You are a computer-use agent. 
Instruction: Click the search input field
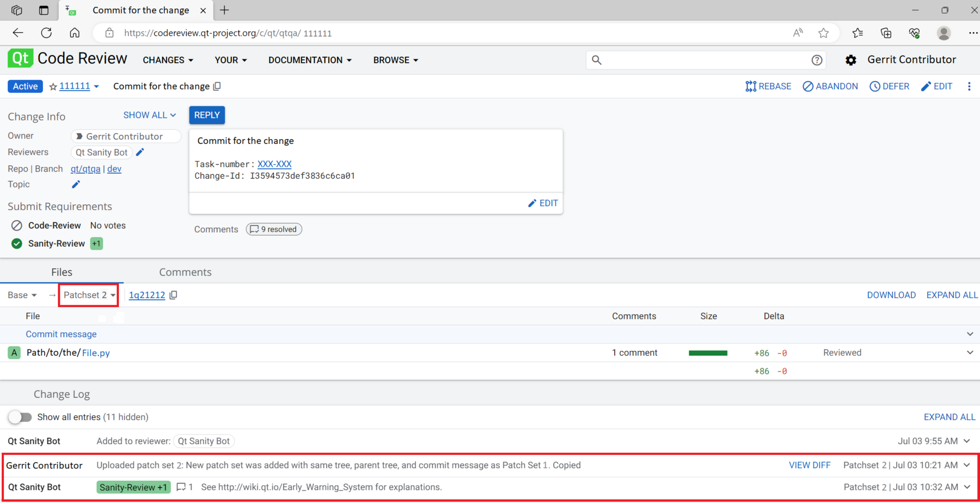706,60
